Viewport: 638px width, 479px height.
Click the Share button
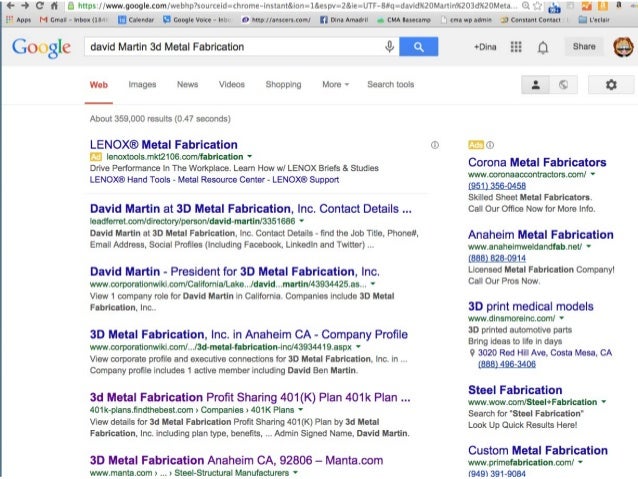584,46
